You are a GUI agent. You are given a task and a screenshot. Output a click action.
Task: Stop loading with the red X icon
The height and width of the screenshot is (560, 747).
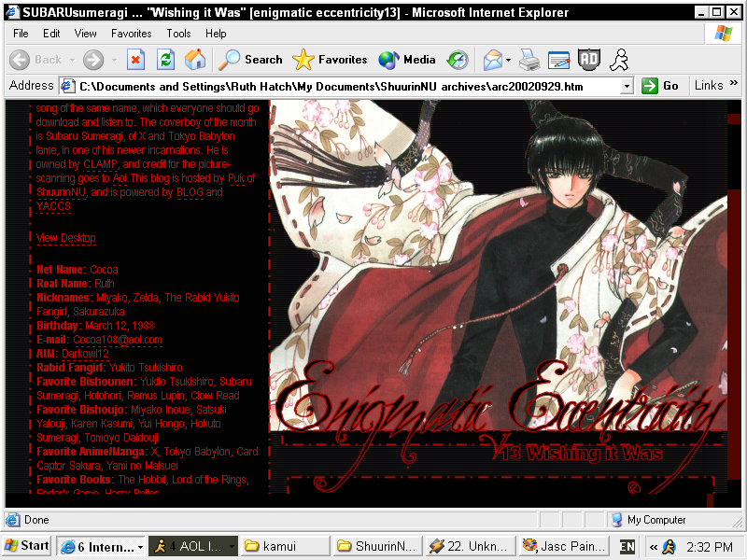coord(135,60)
